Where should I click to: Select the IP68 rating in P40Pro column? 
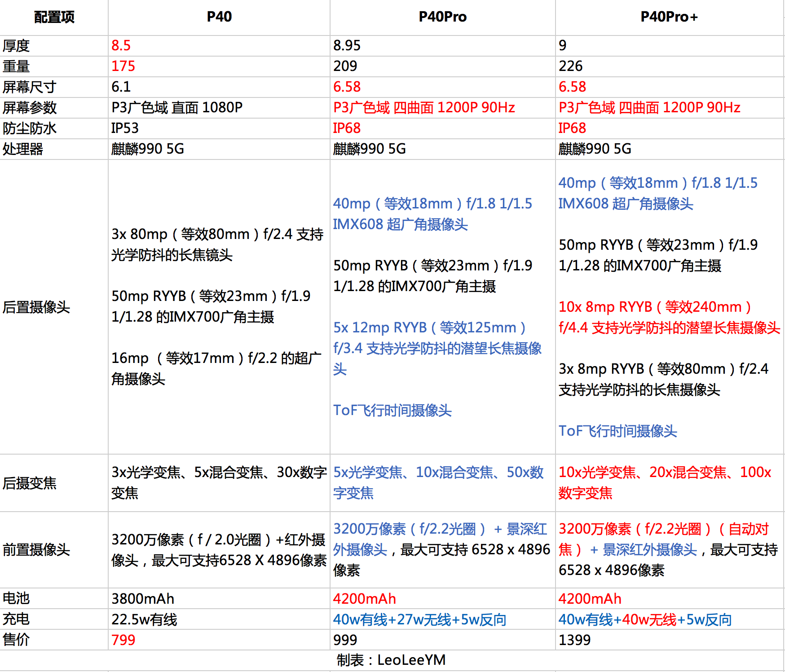(347, 128)
